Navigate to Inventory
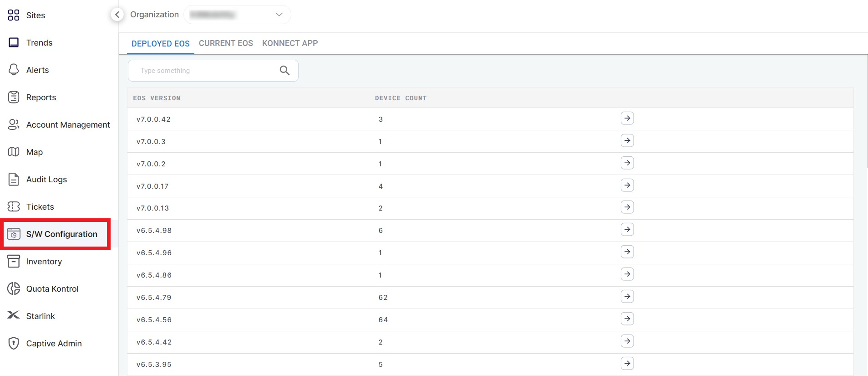The width and height of the screenshot is (868, 376). point(44,262)
